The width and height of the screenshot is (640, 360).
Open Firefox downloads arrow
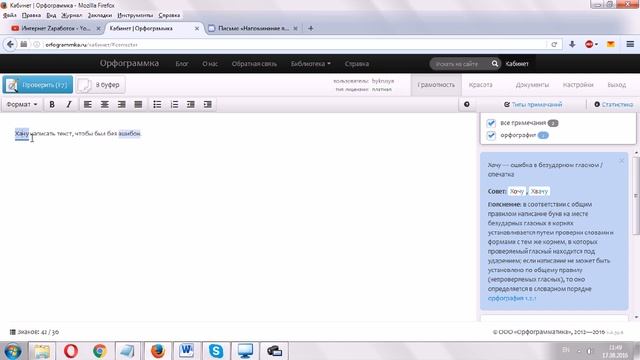pyautogui.click(x=572, y=44)
